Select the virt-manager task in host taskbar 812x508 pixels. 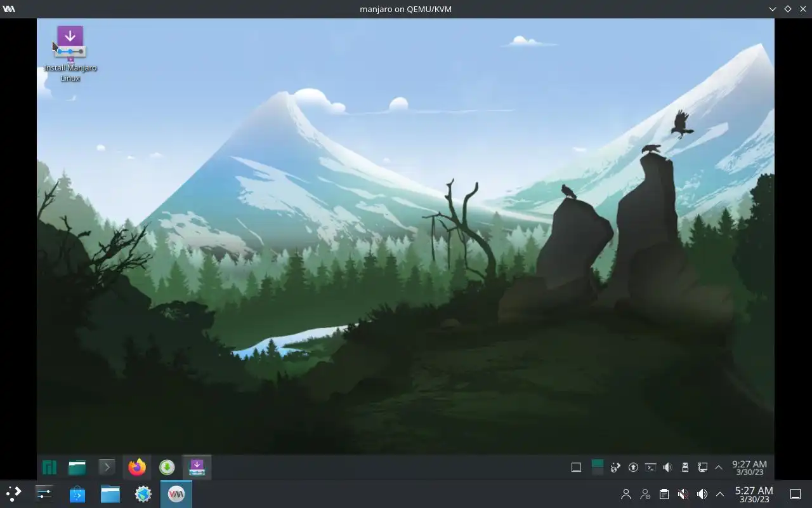(x=176, y=494)
